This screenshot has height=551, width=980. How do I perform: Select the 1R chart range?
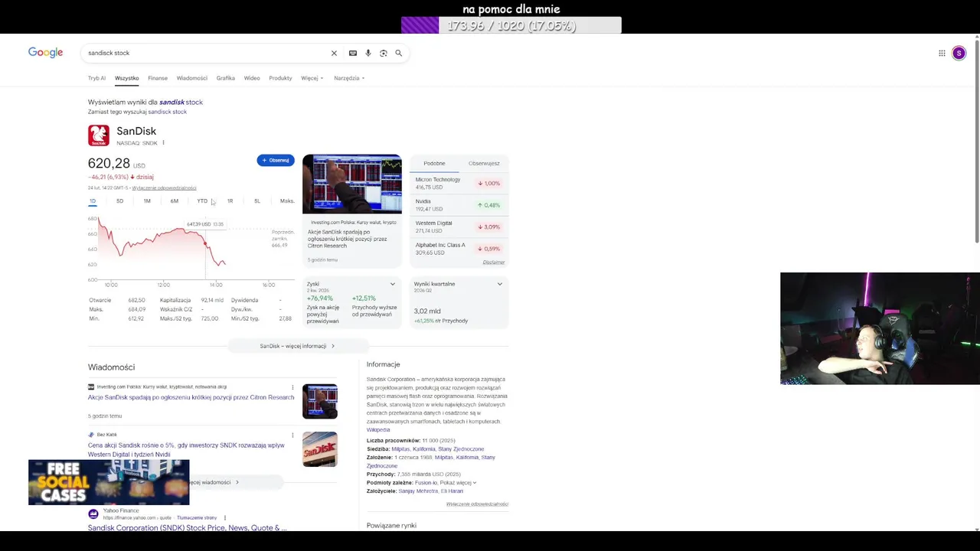pos(230,201)
